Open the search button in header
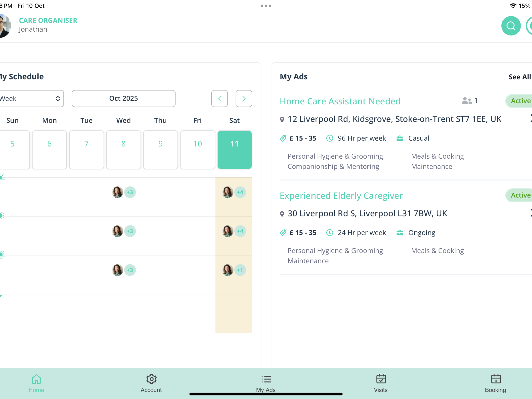The width and height of the screenshot is (532, 399). click(x=511, y=26)
